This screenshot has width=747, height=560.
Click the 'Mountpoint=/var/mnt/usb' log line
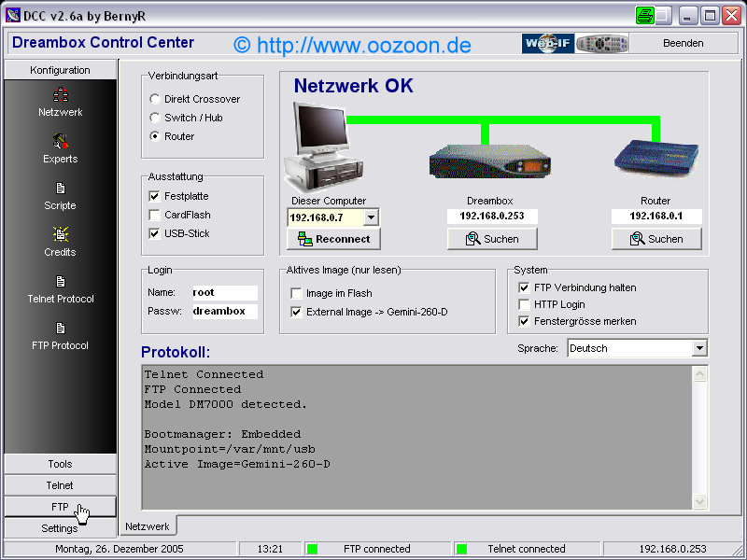coord(230,449)
